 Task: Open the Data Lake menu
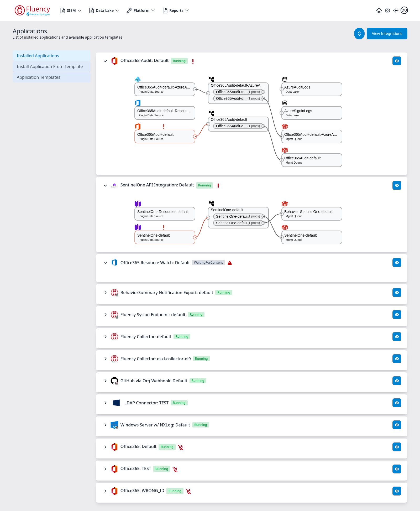104,11
